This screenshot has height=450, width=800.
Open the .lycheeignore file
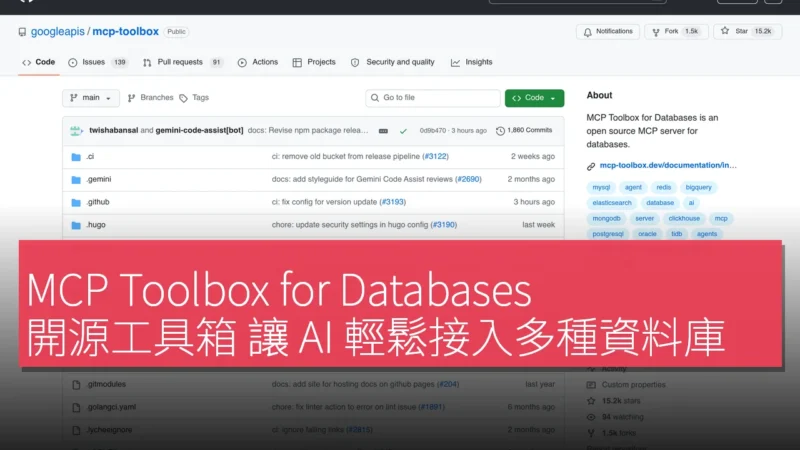(109, 430)
